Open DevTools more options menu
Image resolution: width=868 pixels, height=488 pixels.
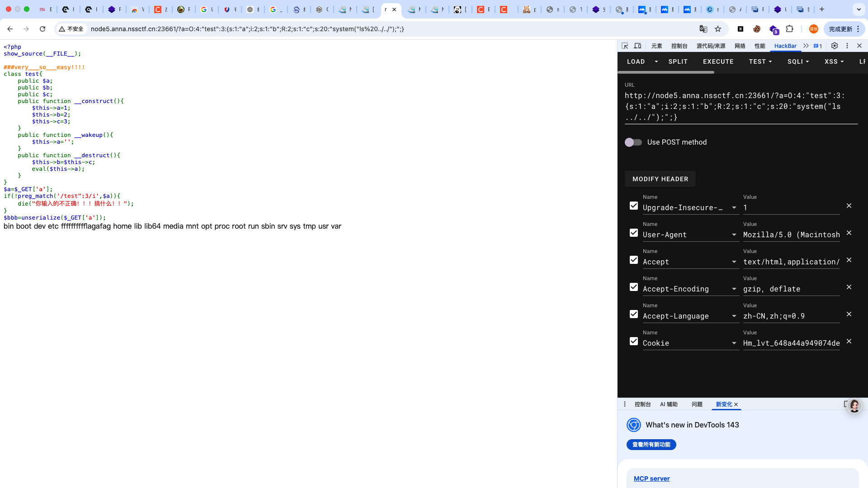click(847, 46)
